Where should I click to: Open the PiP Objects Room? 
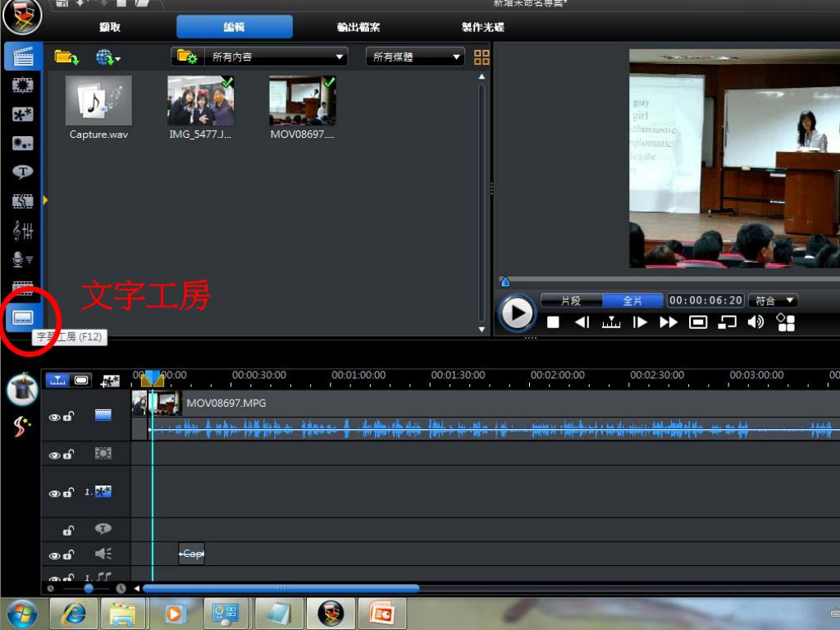tap(22, 114)
